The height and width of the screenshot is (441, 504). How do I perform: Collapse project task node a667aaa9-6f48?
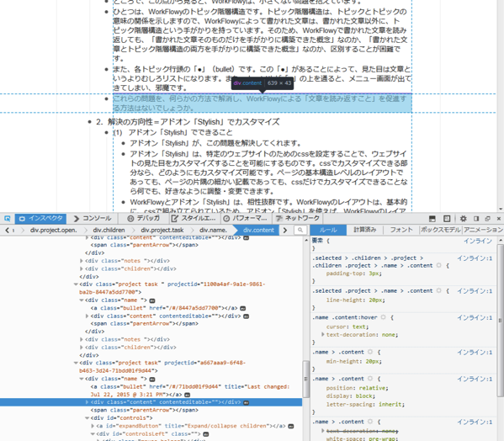point(76,363)
